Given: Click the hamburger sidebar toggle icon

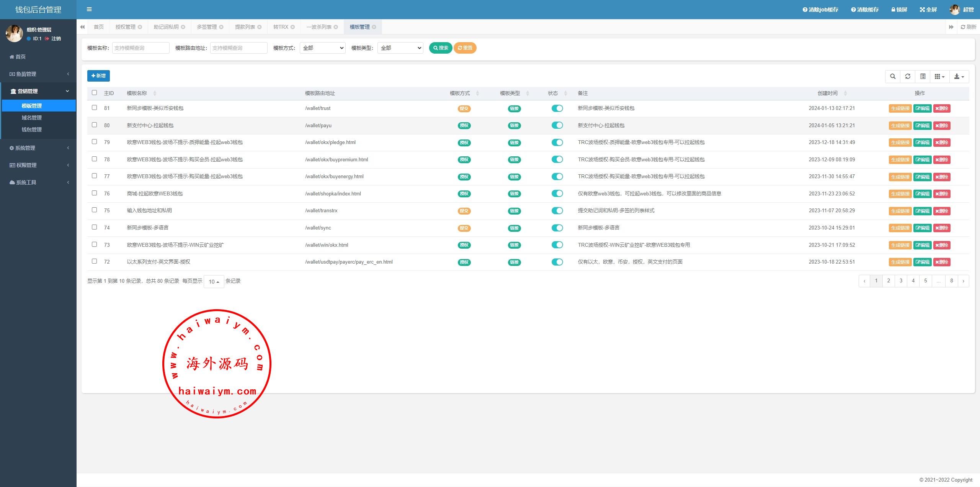Looking at the screenshot, I should point(89,9).
